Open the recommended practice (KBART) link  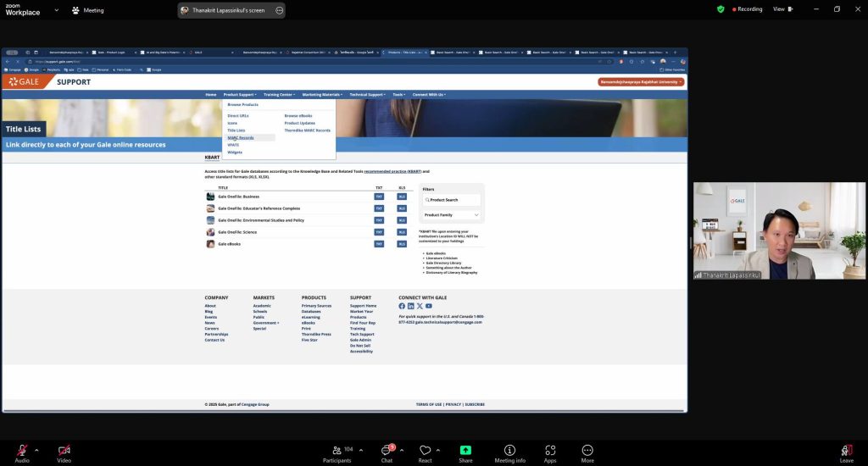392,171
